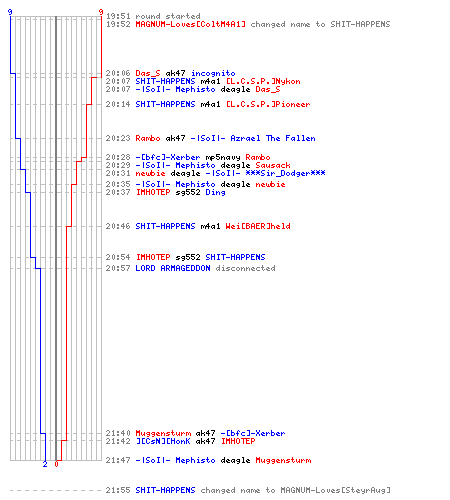
Task: Click the Das_S killer name at 20:06
Action: (x=148, y=73)
